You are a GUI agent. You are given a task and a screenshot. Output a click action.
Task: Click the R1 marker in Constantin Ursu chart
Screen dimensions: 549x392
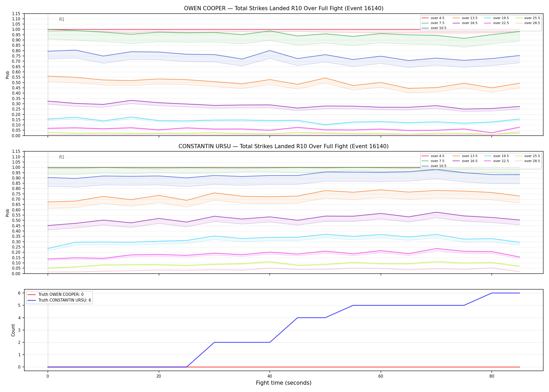(x=62, y=157)
